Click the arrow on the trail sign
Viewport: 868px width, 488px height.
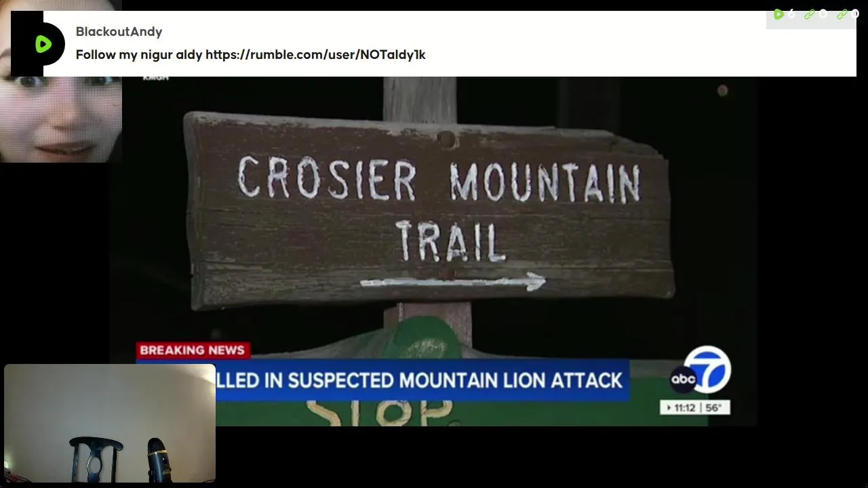pyautogui.click(x=453, y=282)
